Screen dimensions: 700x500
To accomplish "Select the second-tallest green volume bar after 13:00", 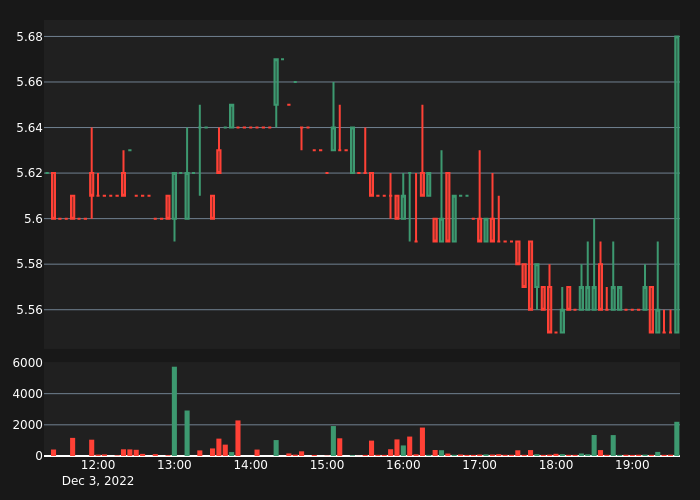I will click(187, 433).
